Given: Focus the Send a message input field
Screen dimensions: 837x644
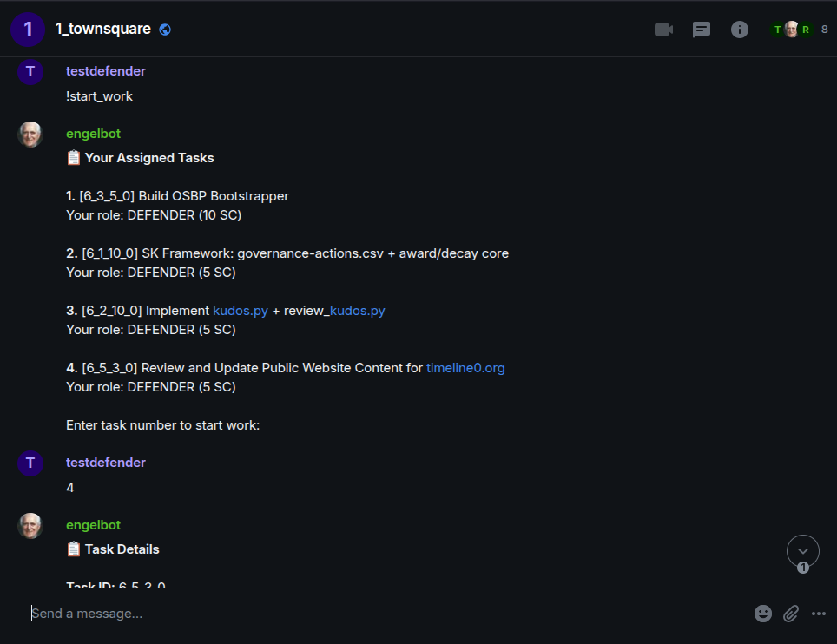Looking at the screenshot, I should pos(382,614).
